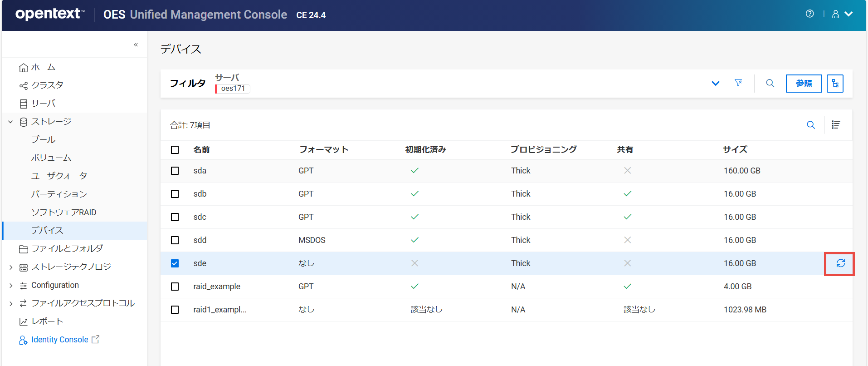
Task: Click the filter funnel icon
Action: [x=738, y=83]
